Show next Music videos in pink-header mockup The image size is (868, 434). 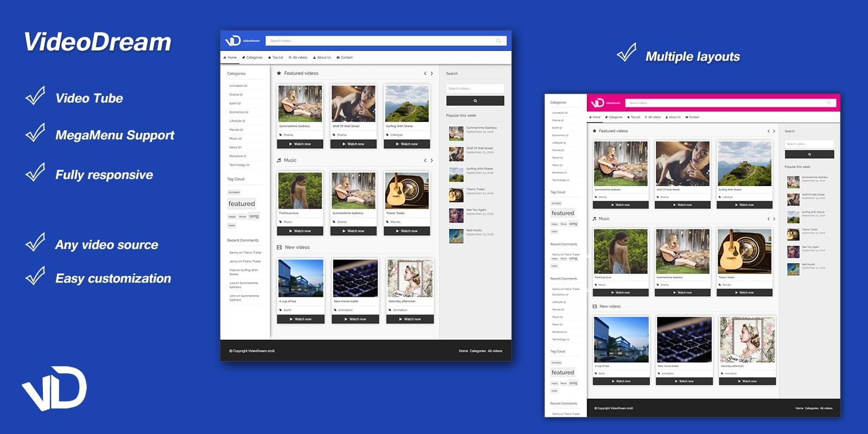coord(774,219)
